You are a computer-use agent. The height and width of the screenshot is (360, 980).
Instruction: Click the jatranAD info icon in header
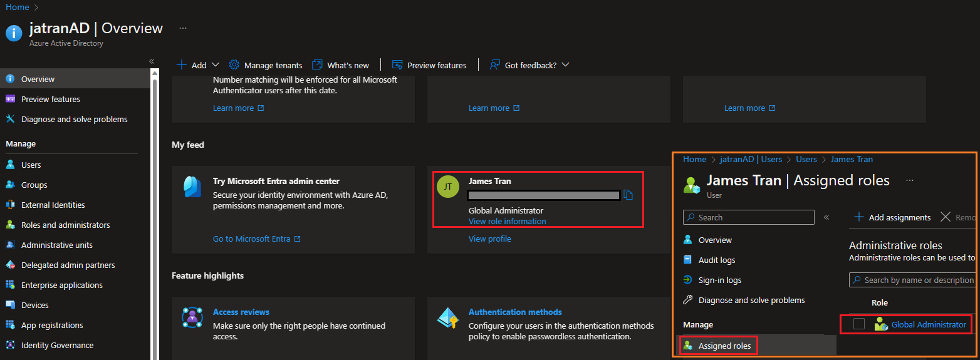pyautogui.click(x=14, y=33)
